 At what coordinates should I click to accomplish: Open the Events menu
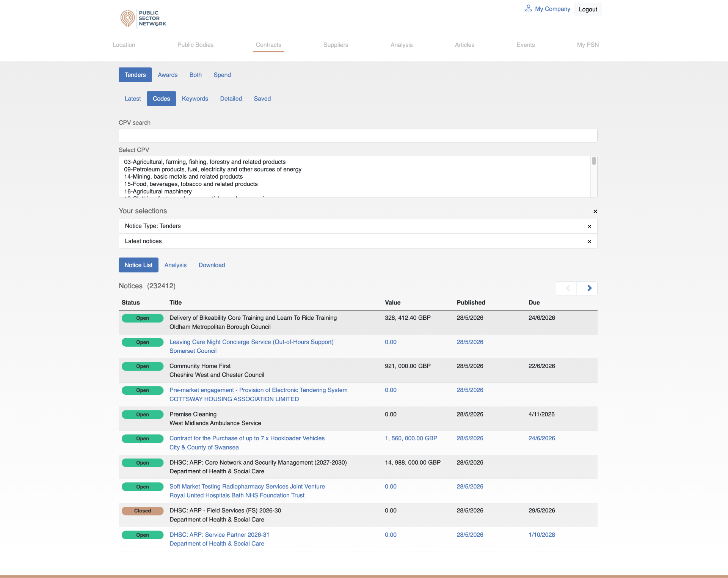pyautogui.click(x=526, y=45)
